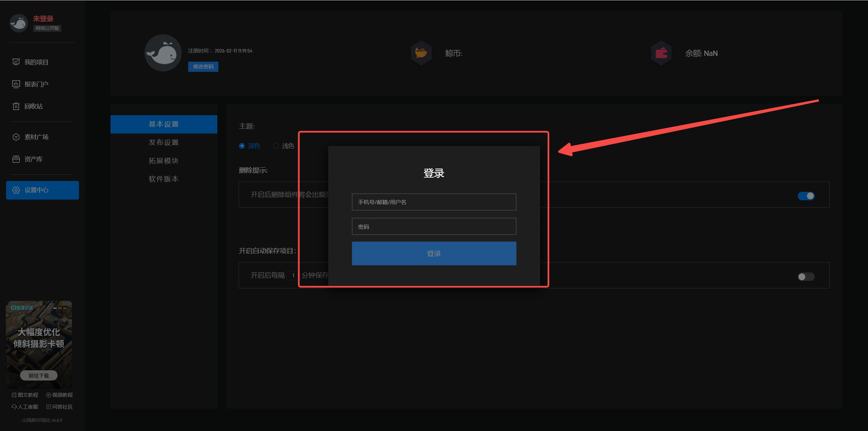868x431 pixels.
Task: Click the red wallet balance icon
Action: pos(661,53)
